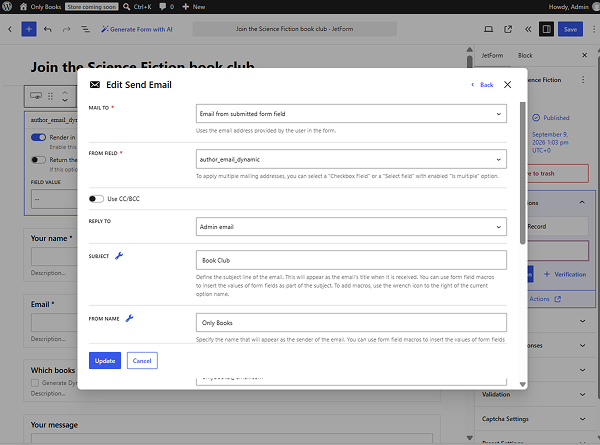View form in new tab icon

508,29
